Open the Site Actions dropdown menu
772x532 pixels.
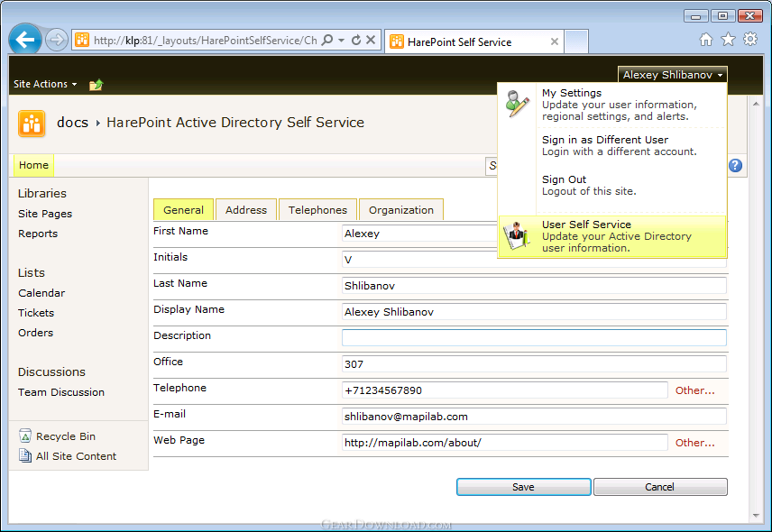pyautogui.click(x=45, y=84)
